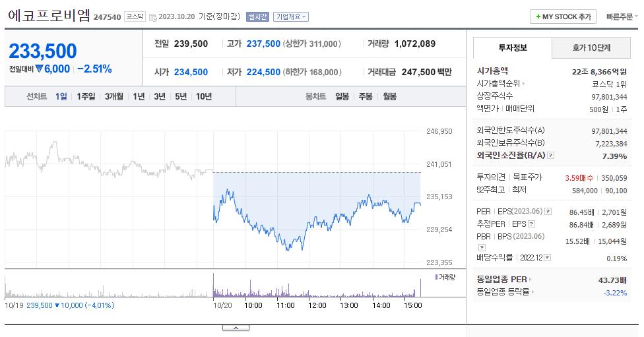Select the 1주일 line chart range
The image size is (644, 337).
[86, 96]
